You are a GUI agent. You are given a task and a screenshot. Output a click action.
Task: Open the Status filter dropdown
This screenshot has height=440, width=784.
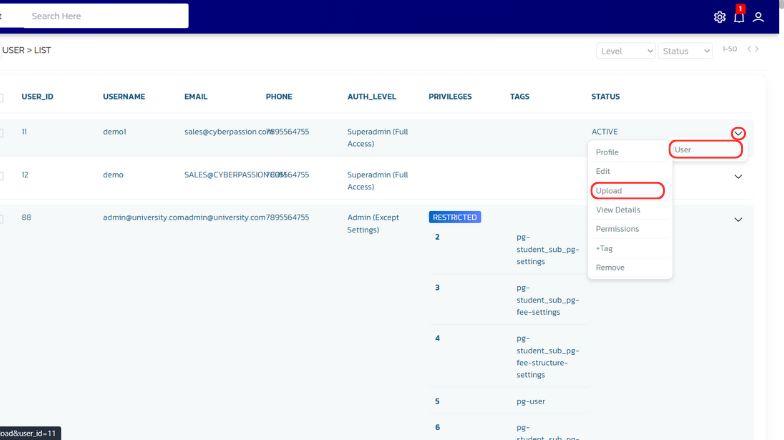click(x=685, y=51)
